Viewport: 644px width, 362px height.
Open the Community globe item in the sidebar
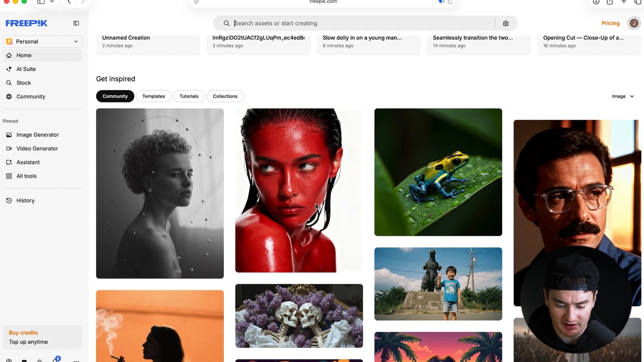point(42,97)
